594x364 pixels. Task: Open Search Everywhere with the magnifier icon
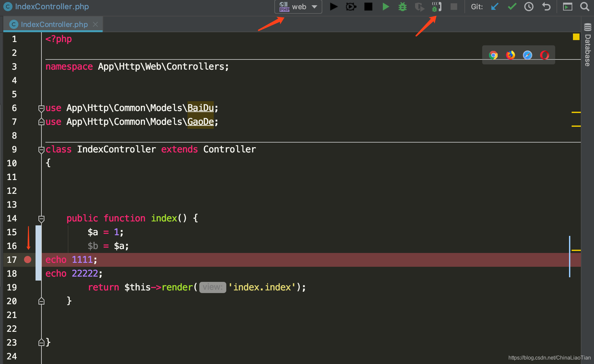584,6
